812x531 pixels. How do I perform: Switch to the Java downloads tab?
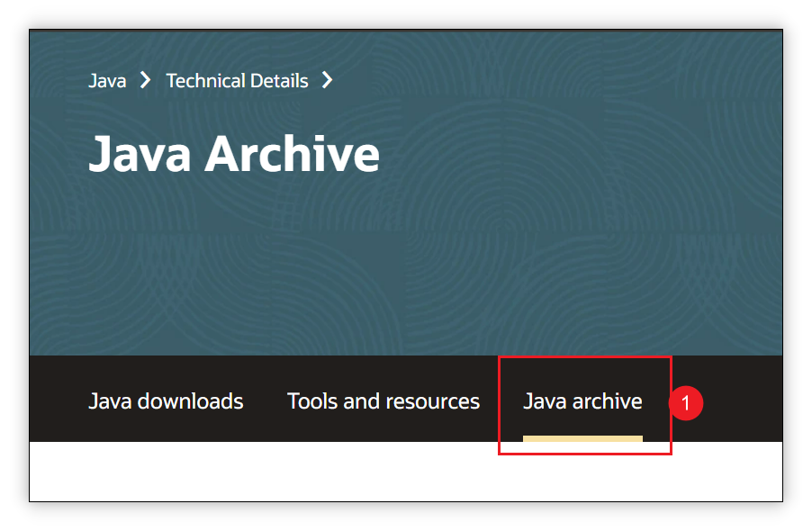[166, 401]
